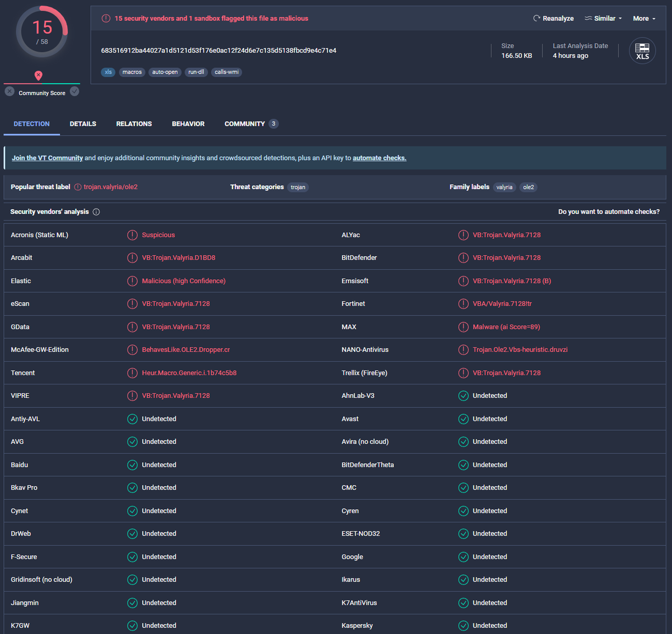Click the green check icon for DrWeb
This screenshot has height=634, width=672.
132,534
